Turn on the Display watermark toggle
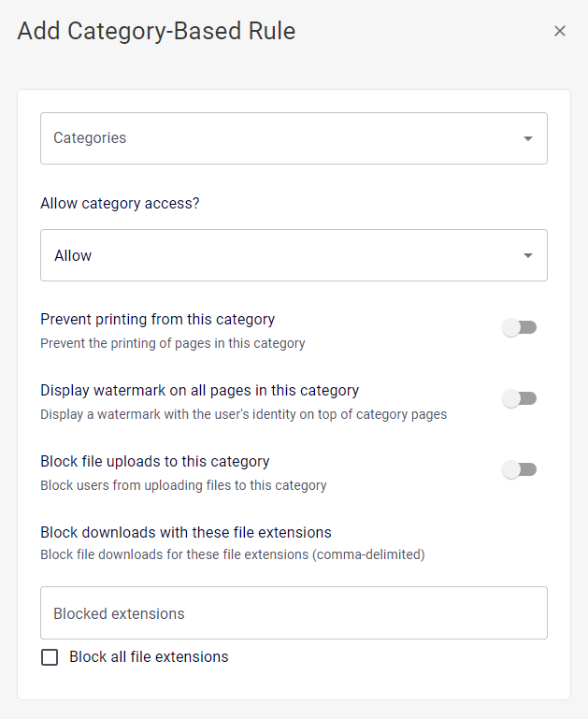This screenshot has height=719, width=588. point(519,398)
